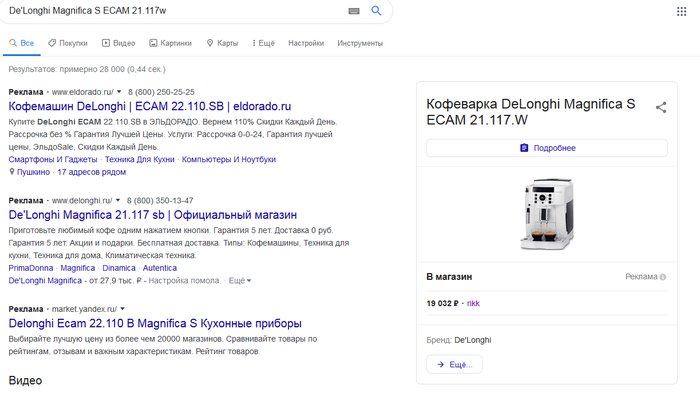
Task: Open the Ещё menu in search tabs
Action: pyautogui.click(x=263, y=43)
